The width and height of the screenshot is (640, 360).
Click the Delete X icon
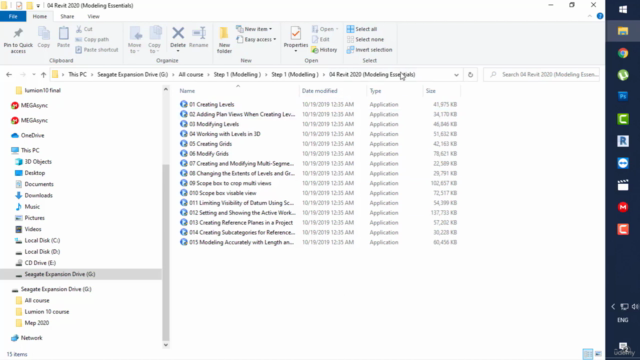[x=178, y=33]
